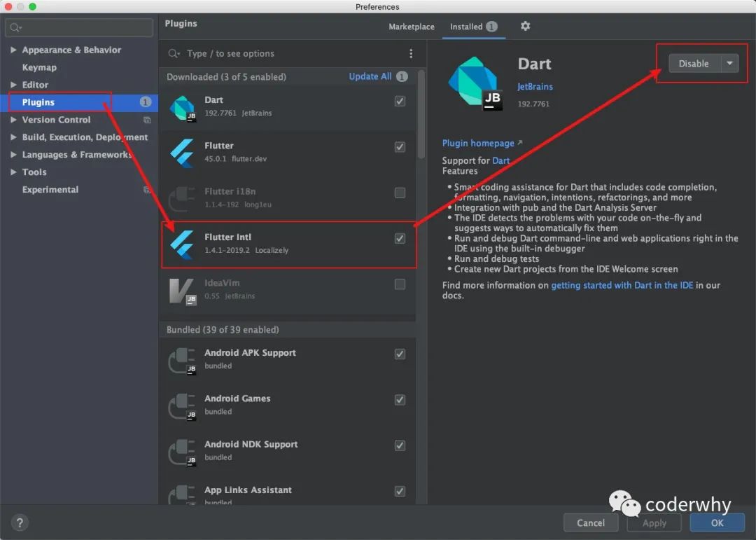Click the Cancel button

[x=591, y=522]
